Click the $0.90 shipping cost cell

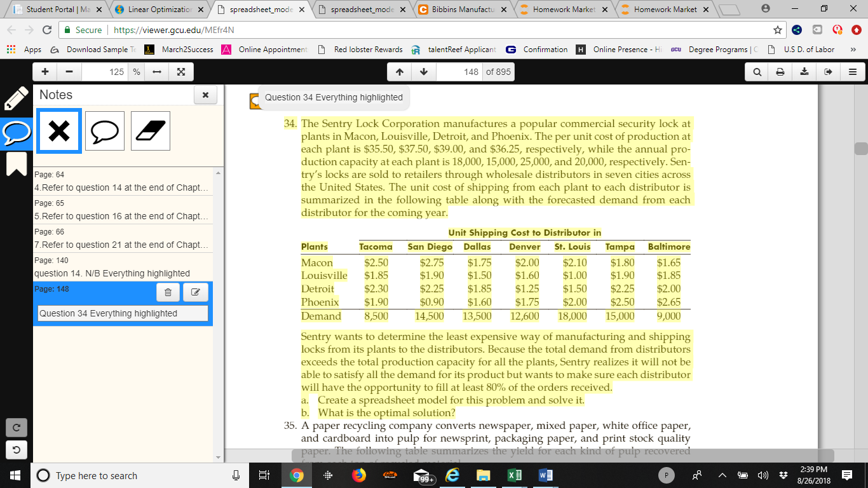432,302
